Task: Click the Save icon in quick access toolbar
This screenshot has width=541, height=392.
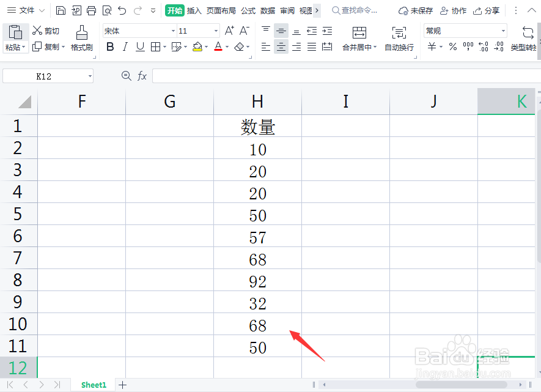Action: [x=61, y=10]
